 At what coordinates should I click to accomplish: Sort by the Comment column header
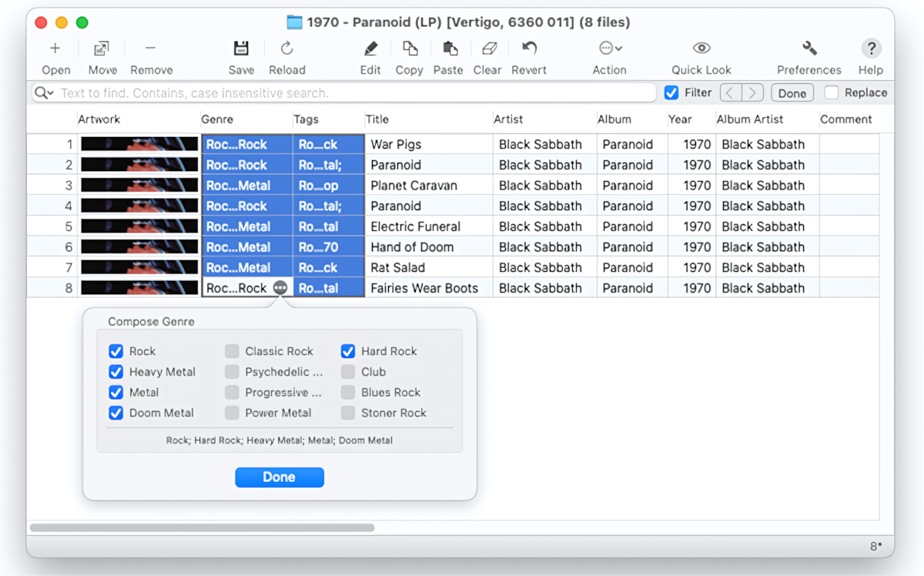pyautogui.click(x=849, y=119)
